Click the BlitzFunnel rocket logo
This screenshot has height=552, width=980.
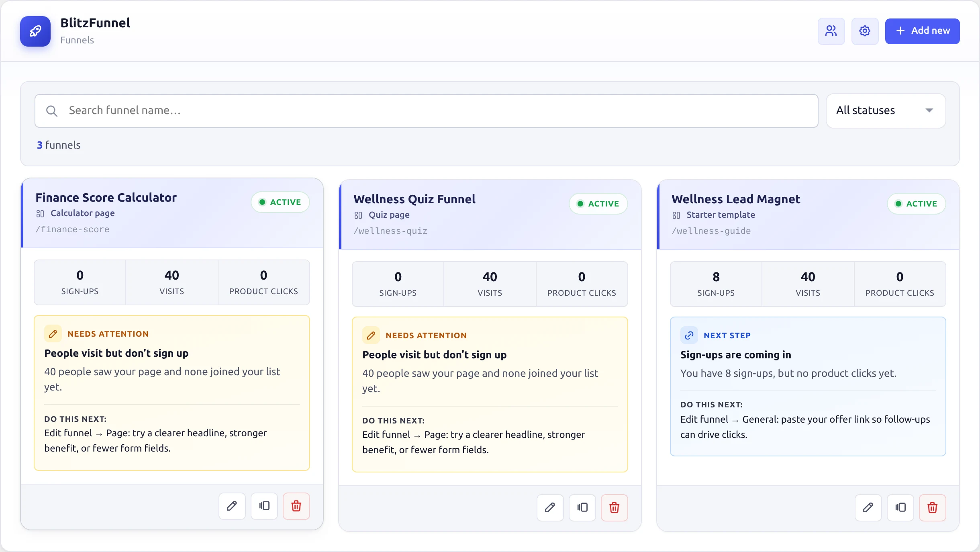[x=35, y=31]
